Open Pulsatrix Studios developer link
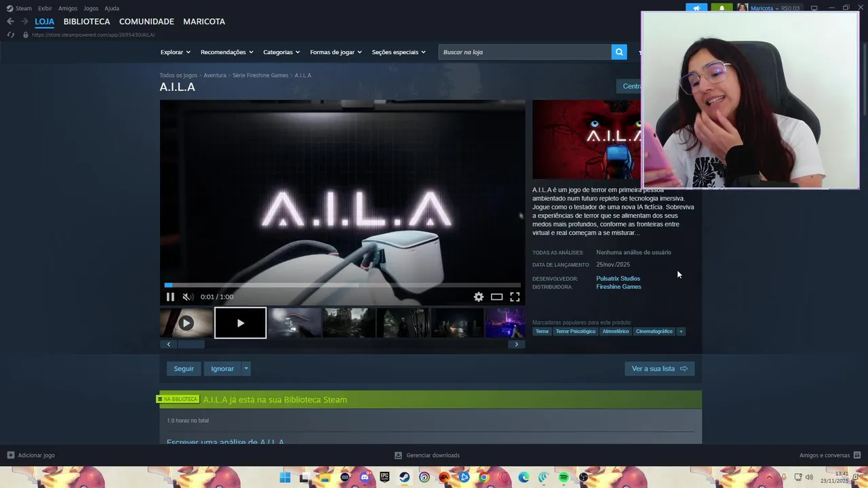This screenshot has height=488, width=868. click(618, 279)
